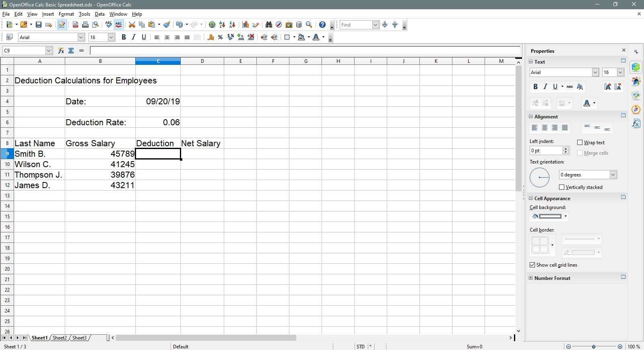Screen dimensions: 644x350
Task: Open the toolbar font size dropdown
Action: (x=111, y=37)
